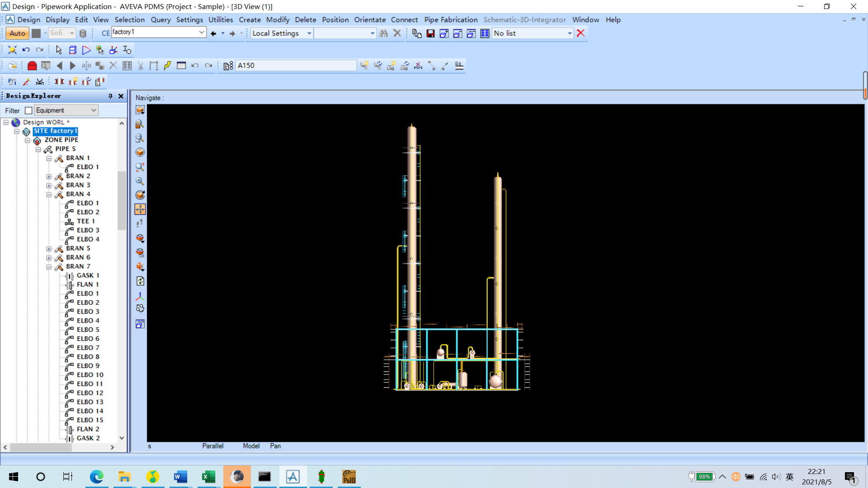Open Microsoft Edge from the taskbar
868x488 pixels.
pyautogui.click(x=96, y=477)
